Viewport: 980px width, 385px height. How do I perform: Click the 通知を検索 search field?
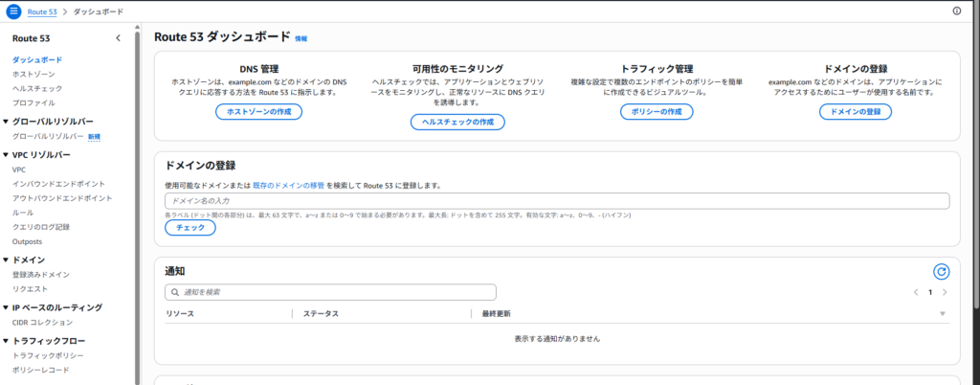(x=330, y=292)
